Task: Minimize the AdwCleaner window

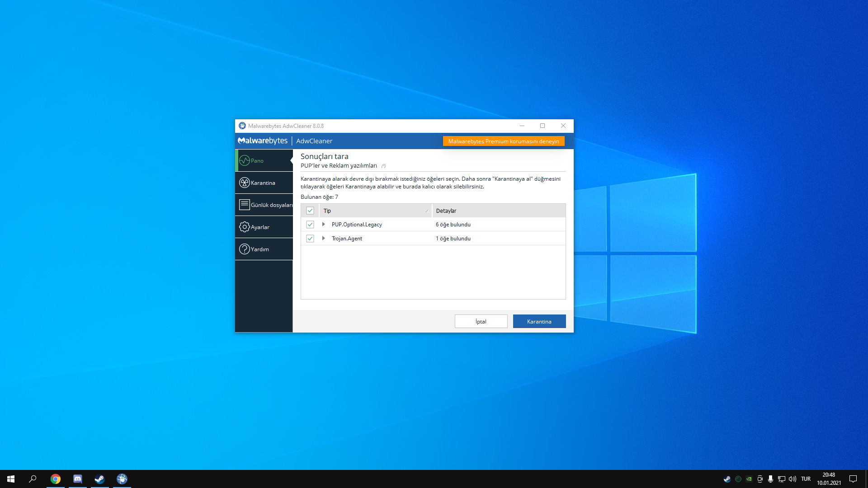Action: (x=522, y=126)
